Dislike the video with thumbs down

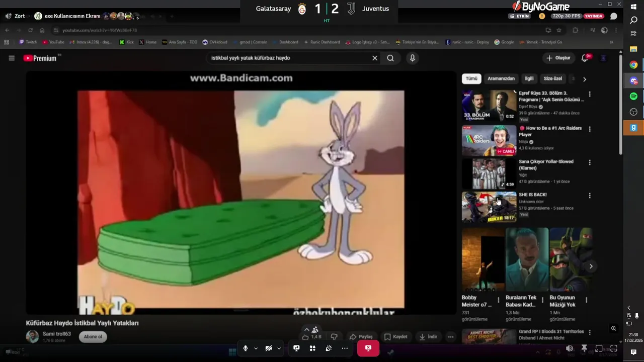coord(334,337)
